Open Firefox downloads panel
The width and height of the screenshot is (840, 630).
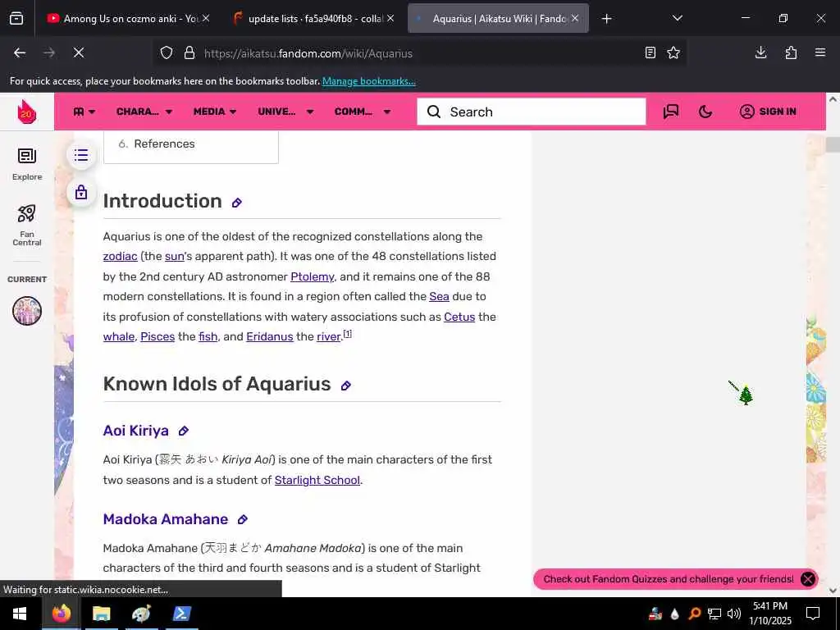(760, 52)
